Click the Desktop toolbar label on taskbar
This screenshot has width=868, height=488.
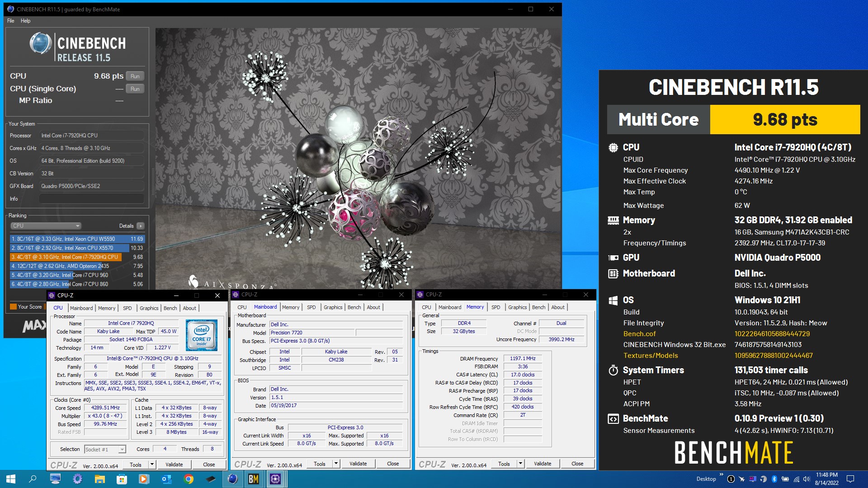pyautogui.click(x=706, y=479)
